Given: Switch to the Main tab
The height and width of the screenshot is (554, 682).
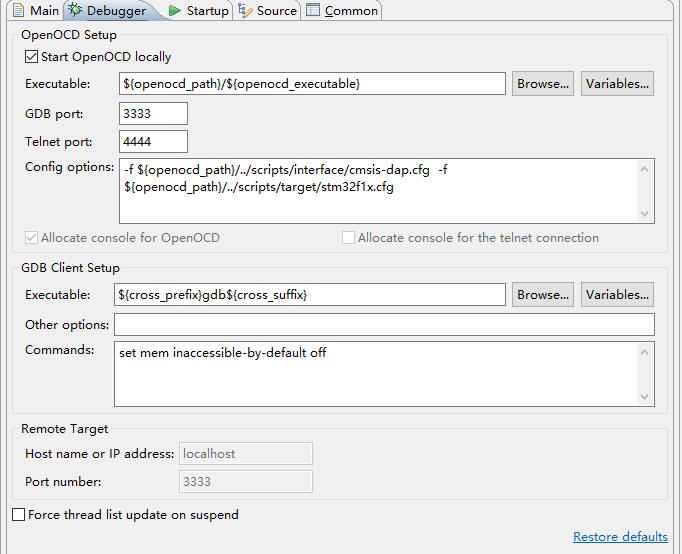Looking at the screenshot, I should click(36, 11).
